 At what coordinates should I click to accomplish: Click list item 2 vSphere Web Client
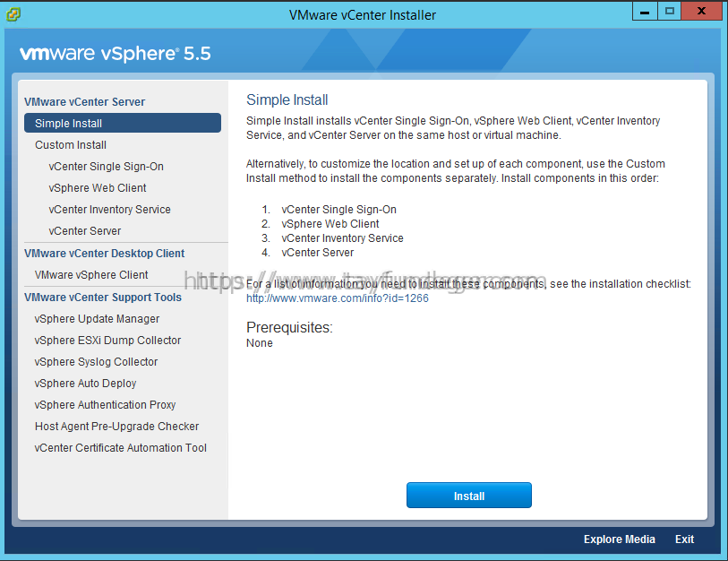click(330, 224)
